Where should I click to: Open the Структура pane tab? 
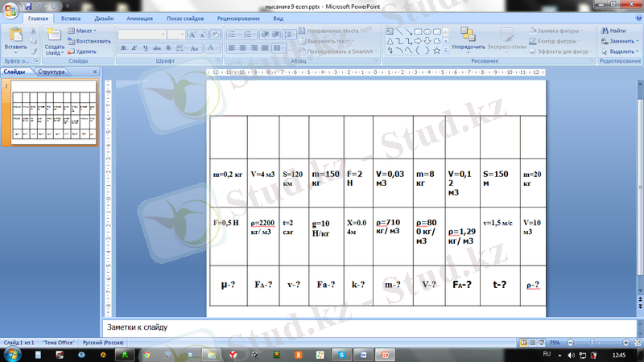point(51,72)
